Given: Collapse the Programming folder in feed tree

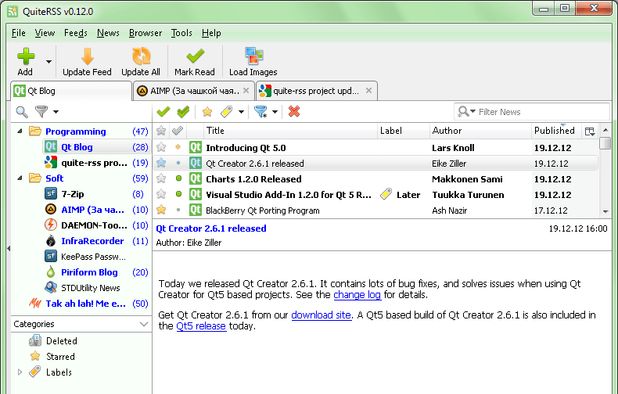Looking at the screenshot, I should coord(20,131).
